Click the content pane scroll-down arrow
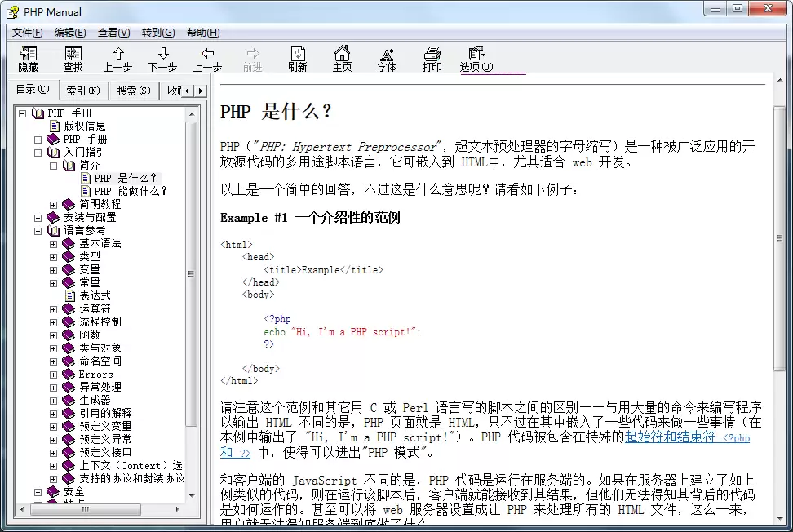Viewport: 793px width, 532px height. (779, 519)
